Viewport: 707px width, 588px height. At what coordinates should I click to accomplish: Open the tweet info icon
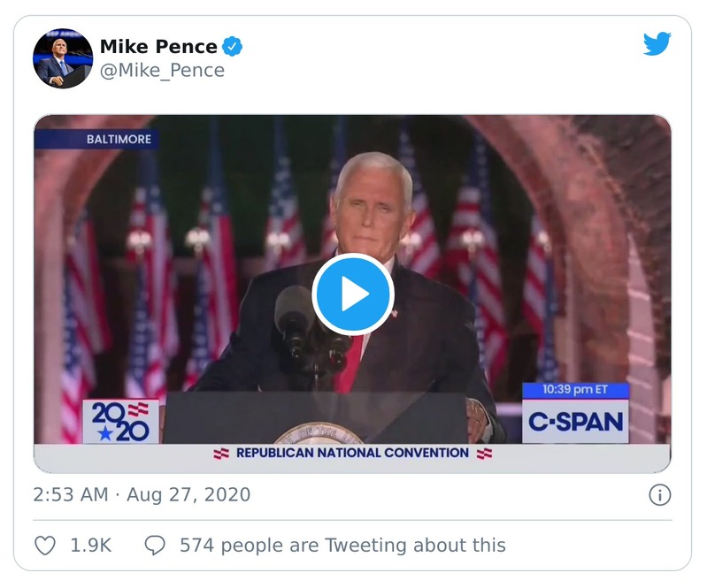[659, 495]
